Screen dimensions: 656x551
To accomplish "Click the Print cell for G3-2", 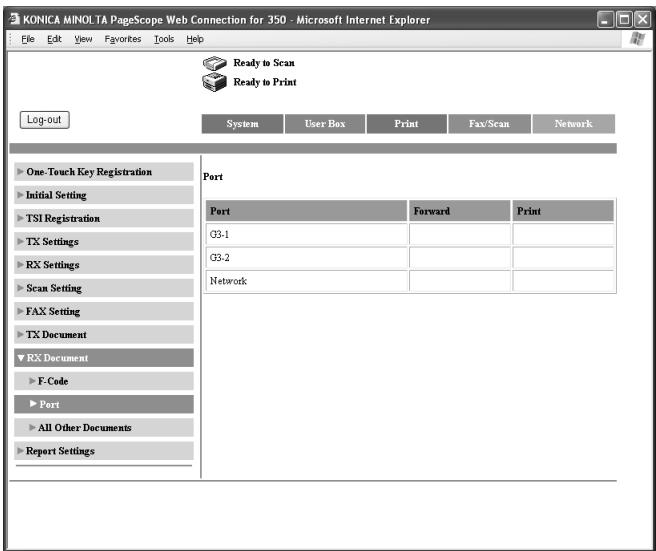I will coord(563,258).
